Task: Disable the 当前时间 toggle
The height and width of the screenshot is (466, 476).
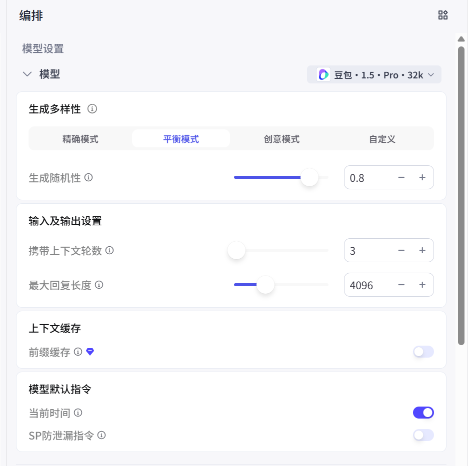Action: coord(423,413)
